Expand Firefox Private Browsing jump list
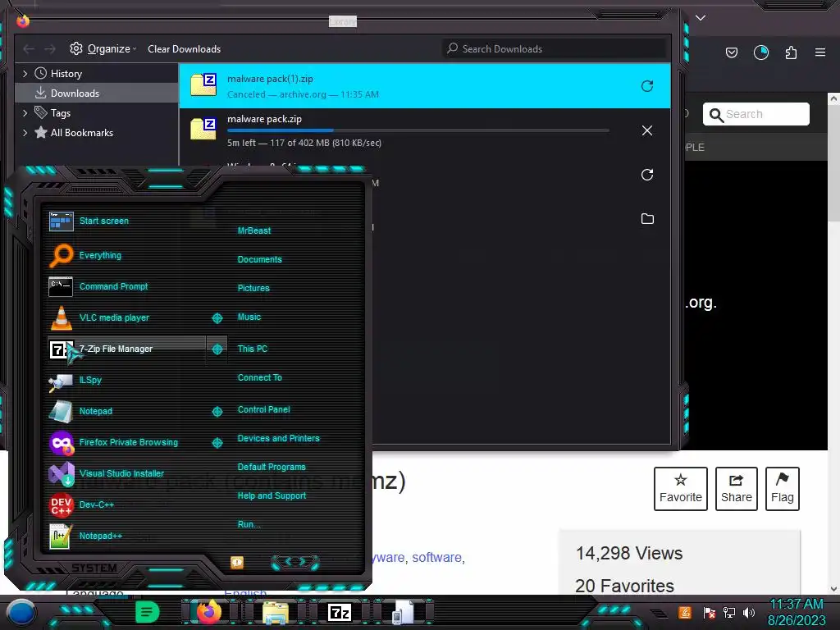840x630 pixels. pyautogui.click(x=217, y=442)
